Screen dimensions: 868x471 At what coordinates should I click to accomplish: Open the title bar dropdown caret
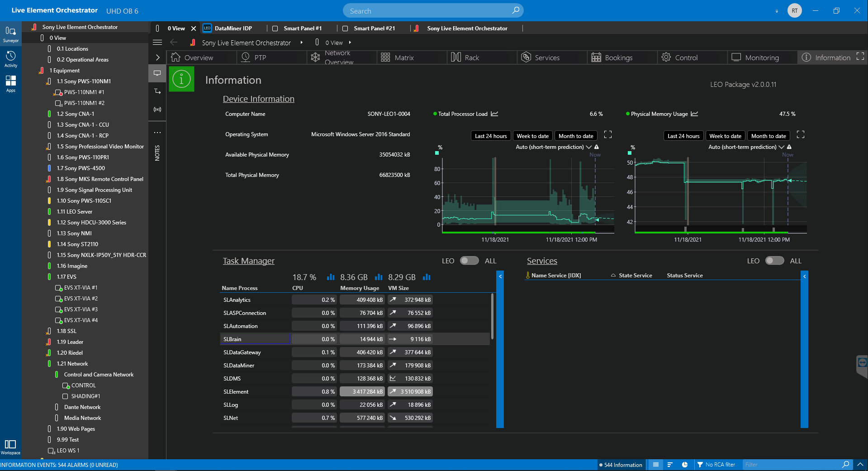[777, 11]
